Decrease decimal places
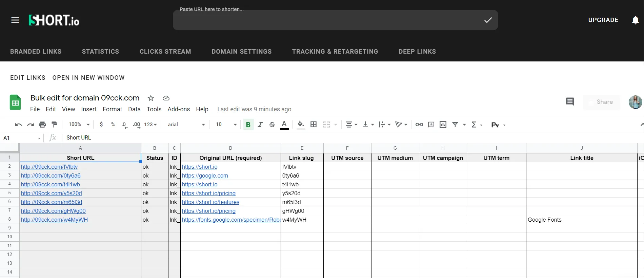 click(x=124, y=125)
